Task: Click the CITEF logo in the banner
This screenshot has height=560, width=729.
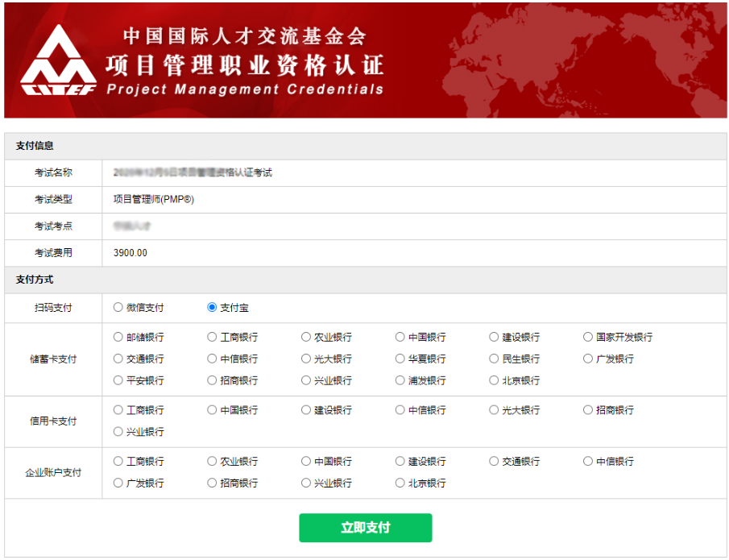Action: coord(58,61)
